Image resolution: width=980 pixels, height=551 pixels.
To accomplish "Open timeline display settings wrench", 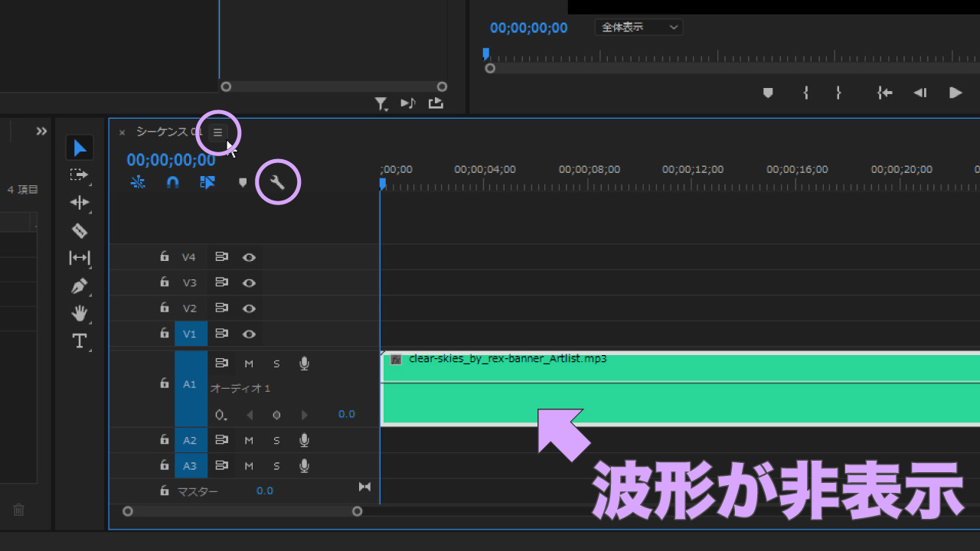I will pos(278,182).
